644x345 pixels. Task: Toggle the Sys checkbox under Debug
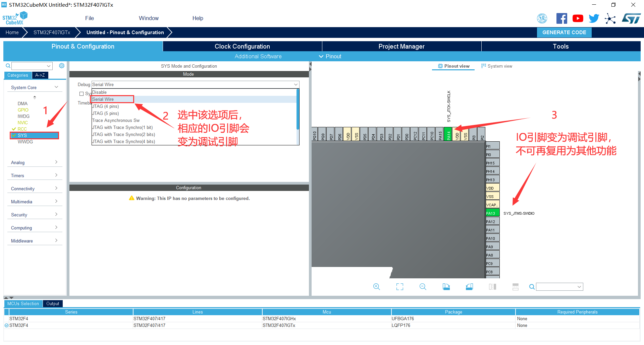tap(82, 94)
